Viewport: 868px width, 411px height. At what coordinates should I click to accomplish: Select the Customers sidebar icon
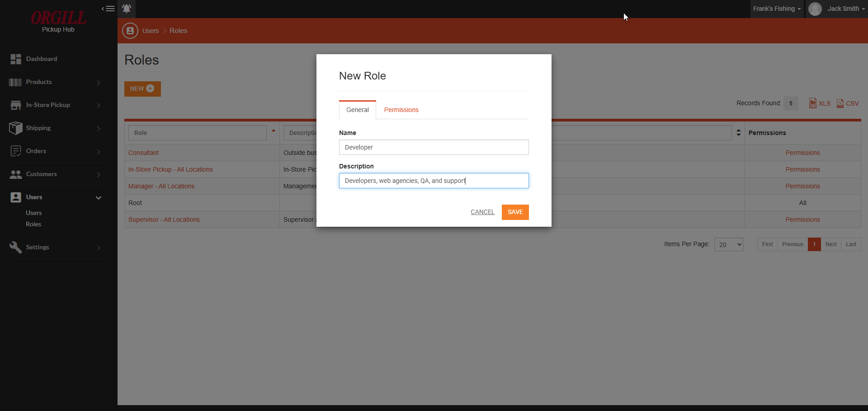click(16, 174)
